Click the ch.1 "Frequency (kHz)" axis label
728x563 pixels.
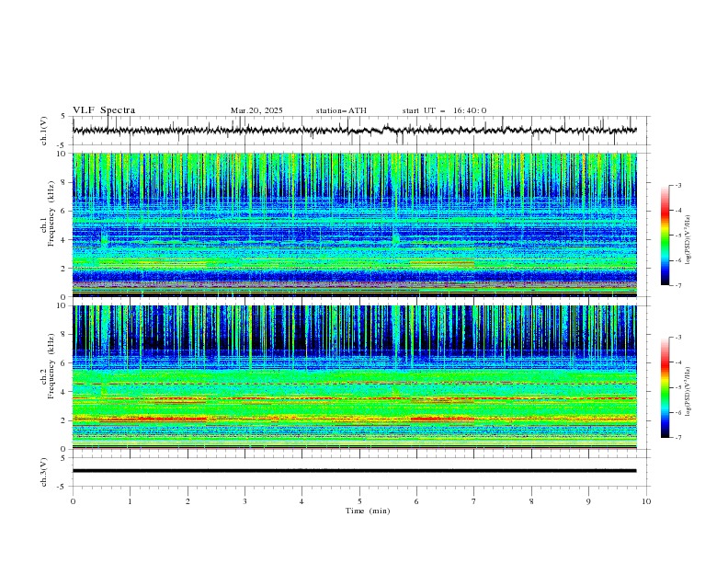[x=51, y=213]
